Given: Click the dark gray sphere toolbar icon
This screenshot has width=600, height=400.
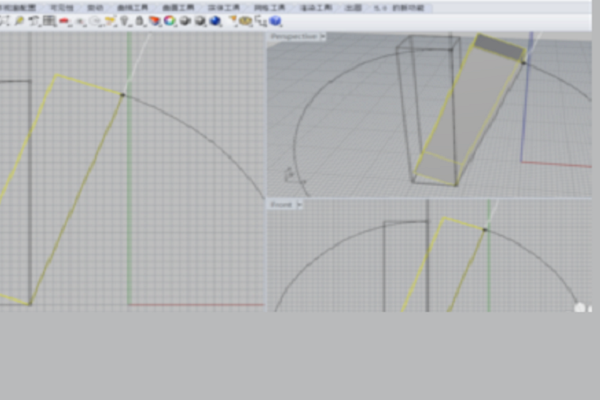Looking at the screenshot, I should coord(200,20).
